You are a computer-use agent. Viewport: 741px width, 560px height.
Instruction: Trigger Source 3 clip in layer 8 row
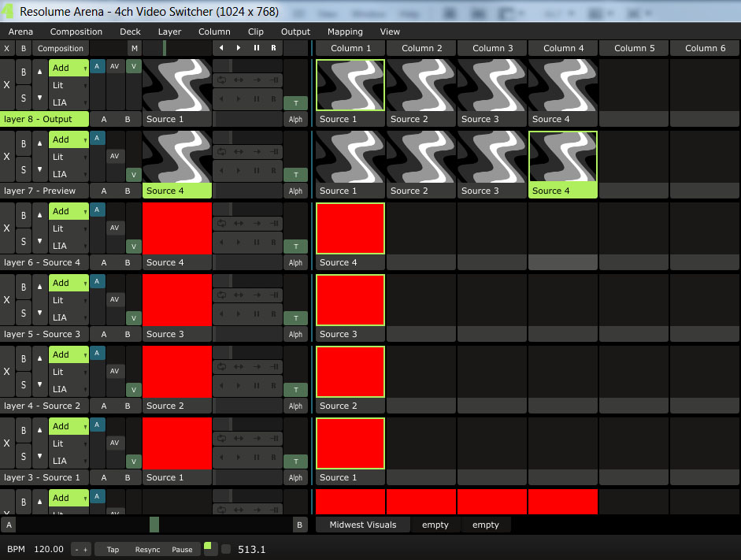pyautogui.click(x=492, y=85)
